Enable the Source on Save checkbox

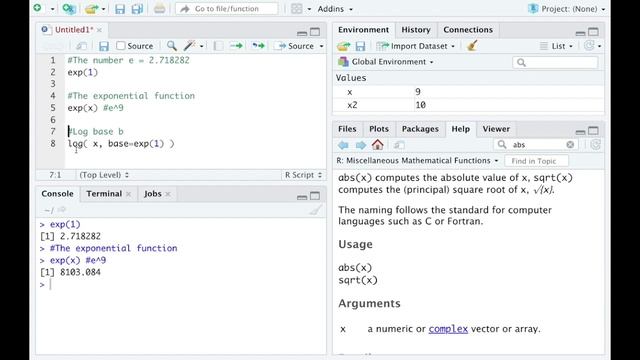click(120, 46)
